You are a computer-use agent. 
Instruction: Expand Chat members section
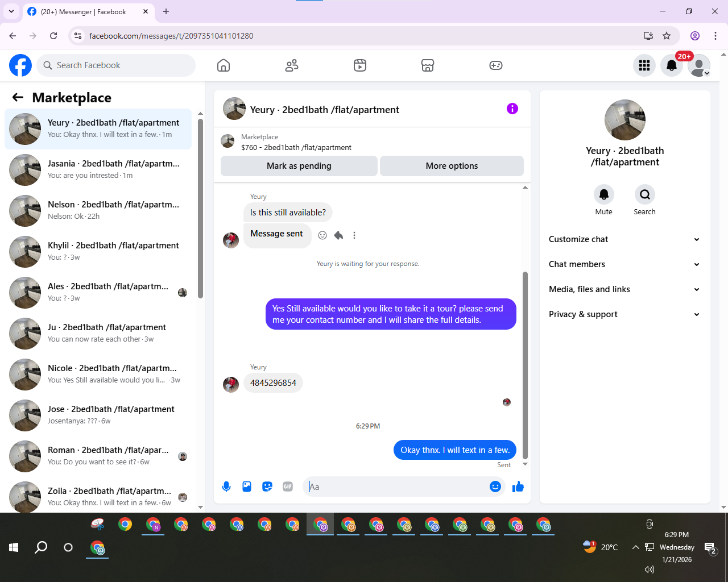point(624,264)
